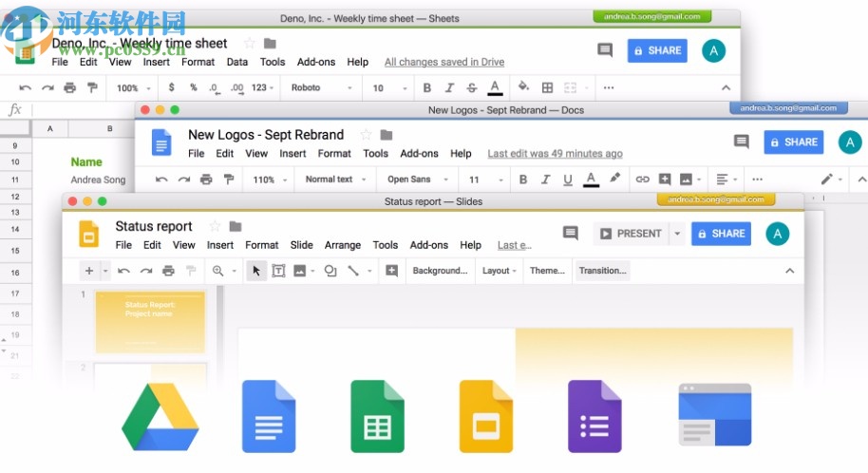Click the account avatar in Sheets window

(713, 51)
